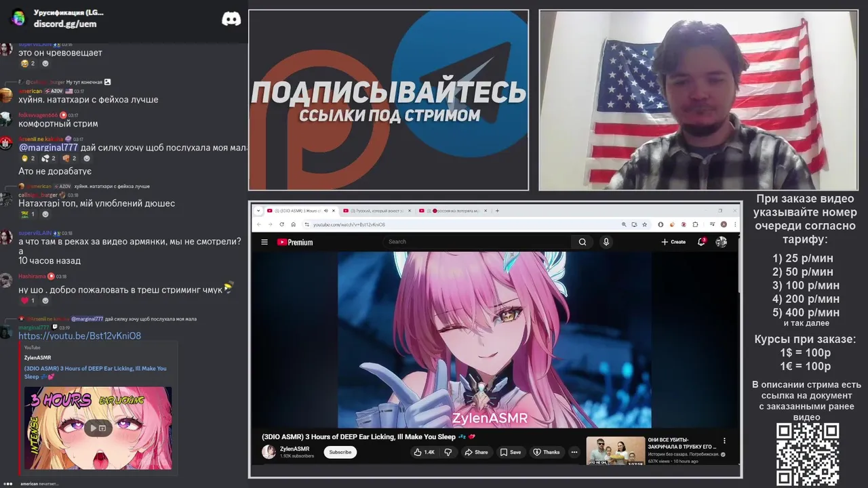Viewport: 868px width, 488px height.
Task: Open more actions ellipsis under the video
Action: [574, 452]
